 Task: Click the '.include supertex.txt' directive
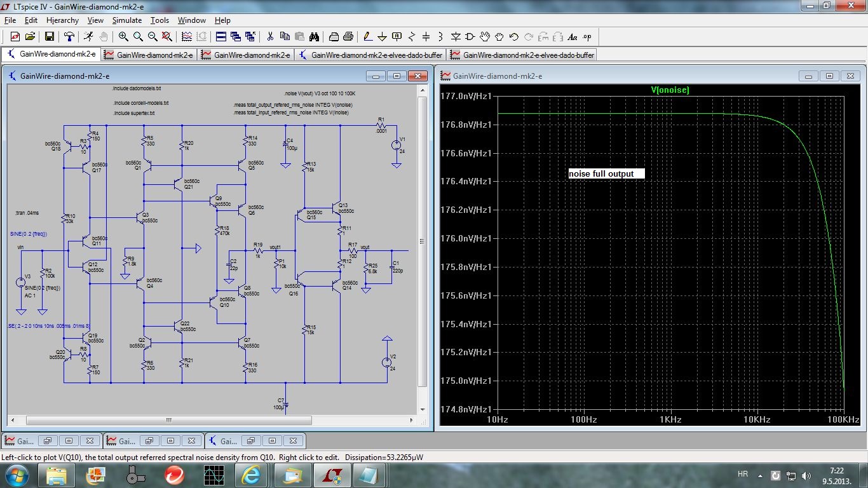[x=134, y=113]
